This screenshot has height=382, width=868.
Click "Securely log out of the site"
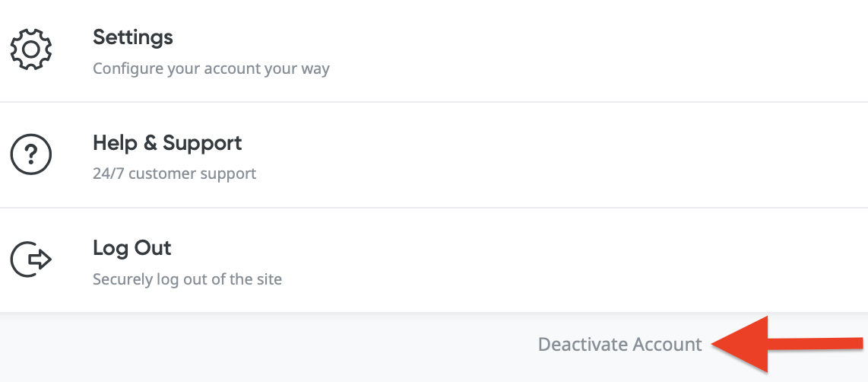[187, 279]
